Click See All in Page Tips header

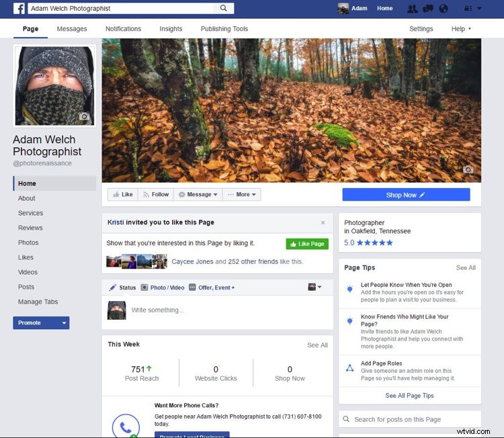(x=466, y=267)
